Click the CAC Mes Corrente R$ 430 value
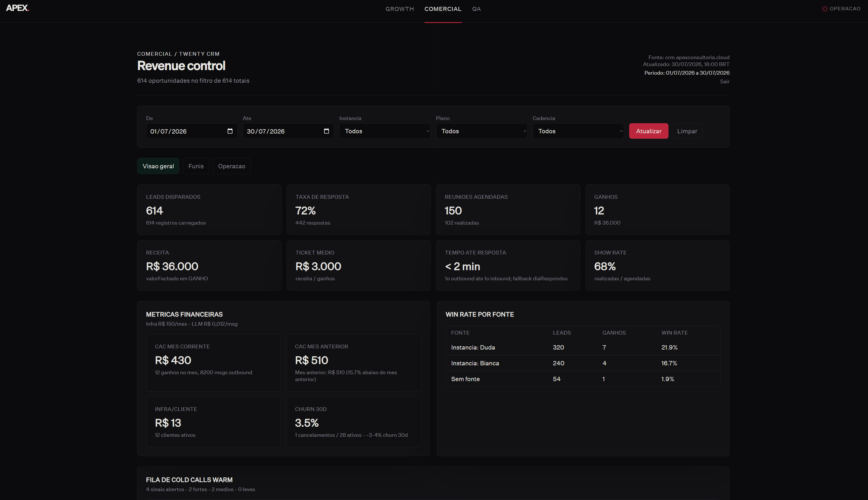868x500 pixels. [x=173, y=360]
